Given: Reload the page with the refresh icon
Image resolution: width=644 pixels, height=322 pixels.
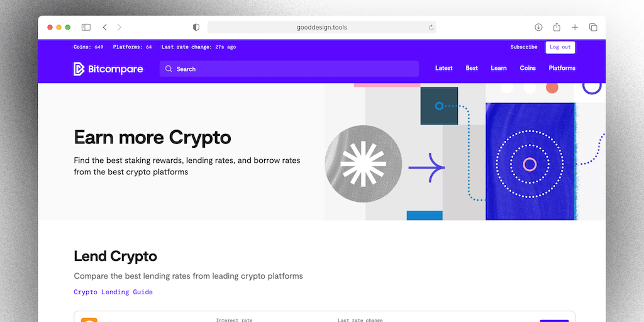Looking at the screenshot, I should point(431,28).
